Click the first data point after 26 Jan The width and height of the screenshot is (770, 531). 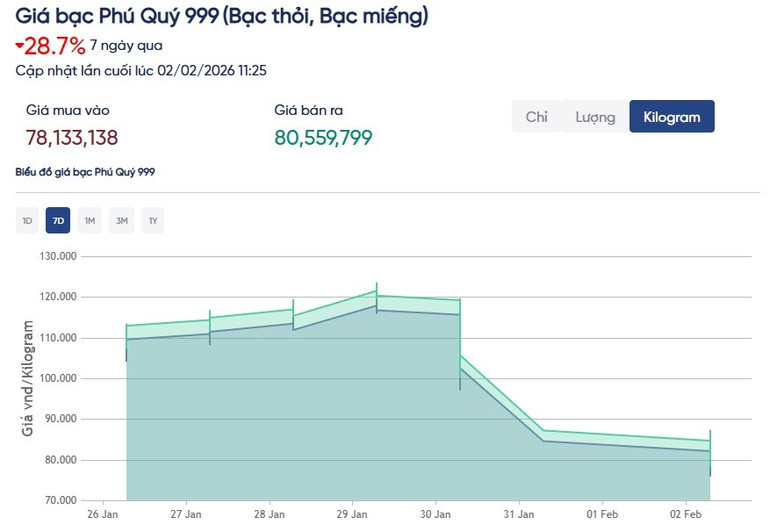127,326
